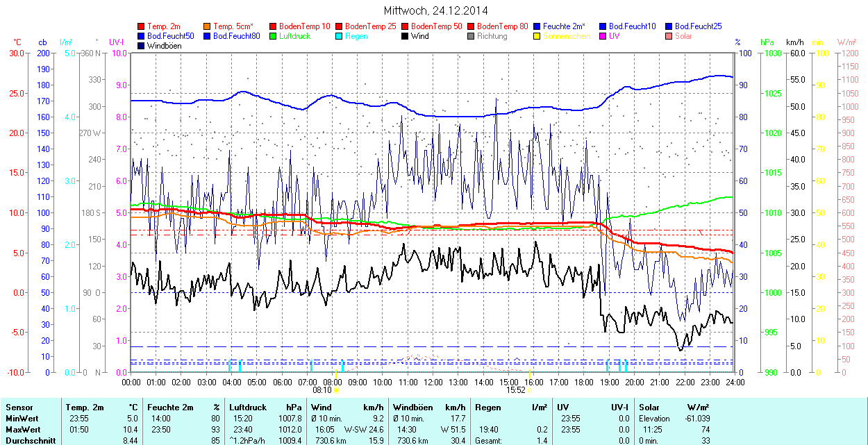Click the hPa unit label on the right axis

pos(767,42)
